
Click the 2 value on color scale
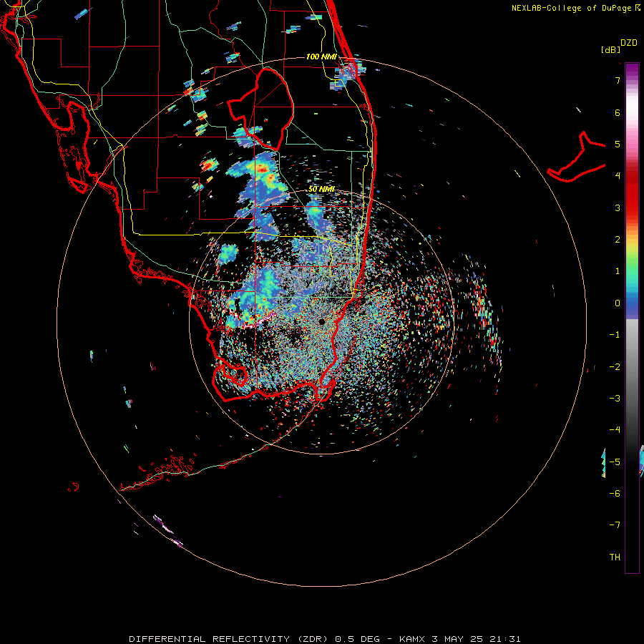[x=618, y=240]
